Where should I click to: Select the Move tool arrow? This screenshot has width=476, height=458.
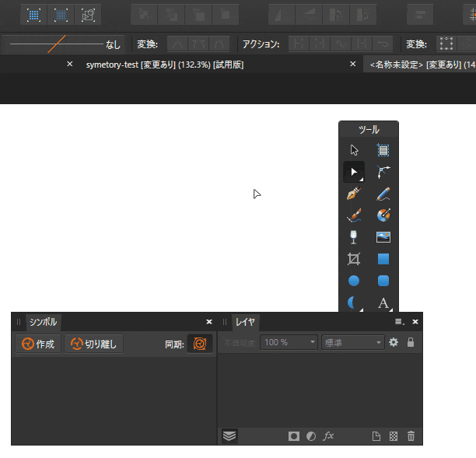(x=354, y=150)
